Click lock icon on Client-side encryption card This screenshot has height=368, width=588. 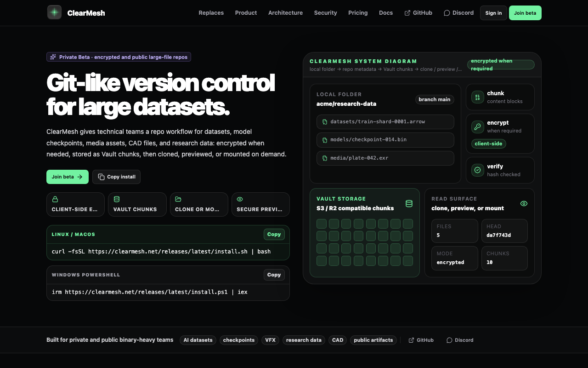[x=55, y=199]
